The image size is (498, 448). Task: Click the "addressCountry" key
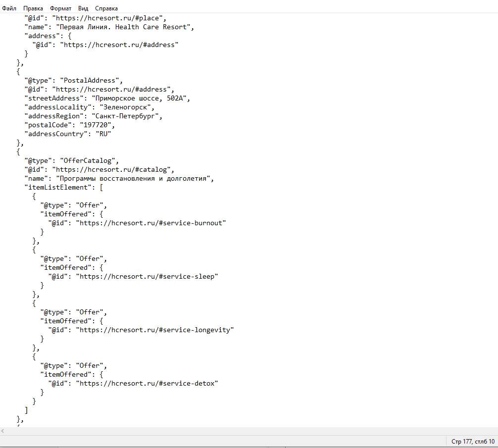pos(56,134)
